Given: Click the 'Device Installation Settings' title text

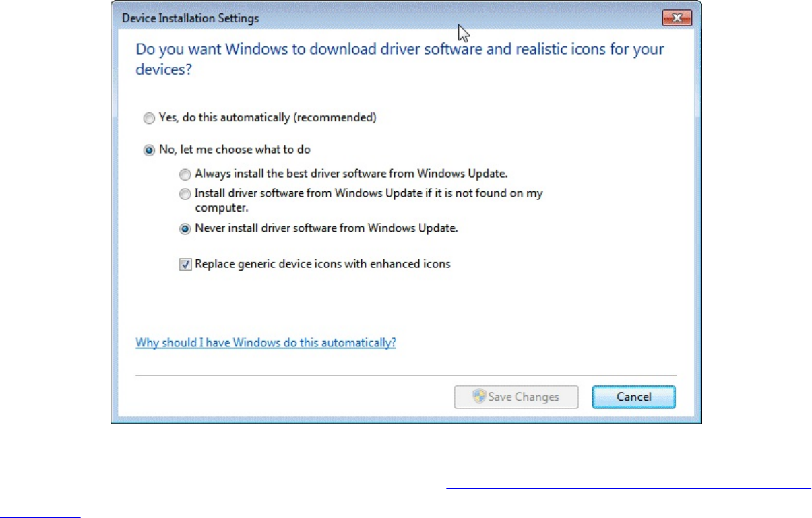Looking at the screenshot, I should (x=190, y=19).
